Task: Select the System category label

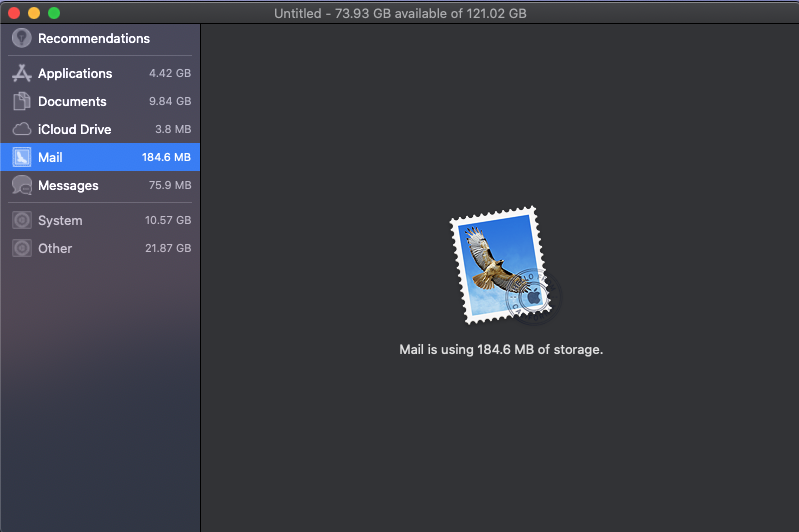Action: coord(60,221)
